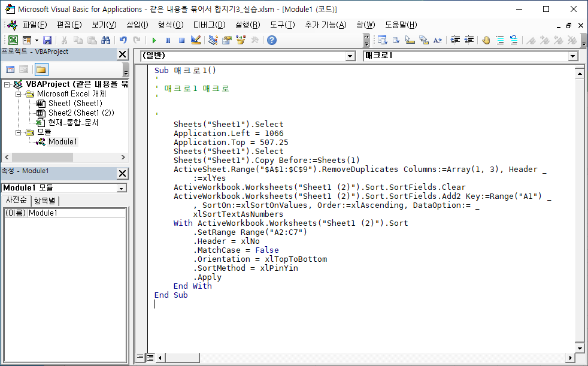The image size is (588, 366).
Task: Switch to Microsoft Excel via the green Excel icon
Action: click(x=13, y=40)
